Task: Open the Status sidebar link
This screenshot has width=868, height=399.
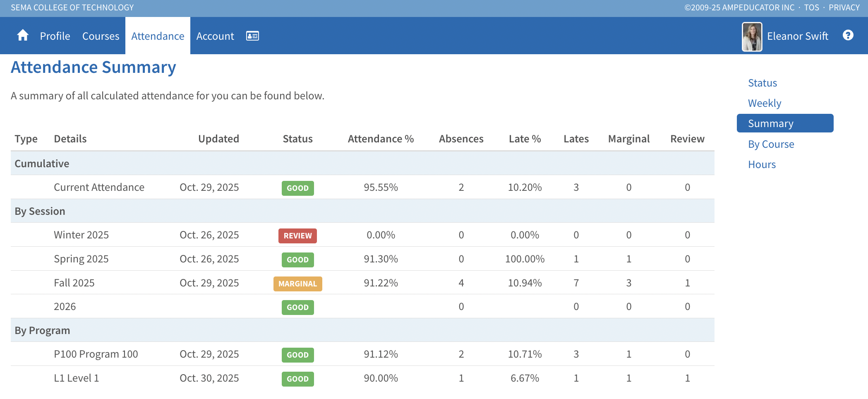Action: [x=762, y=83]
